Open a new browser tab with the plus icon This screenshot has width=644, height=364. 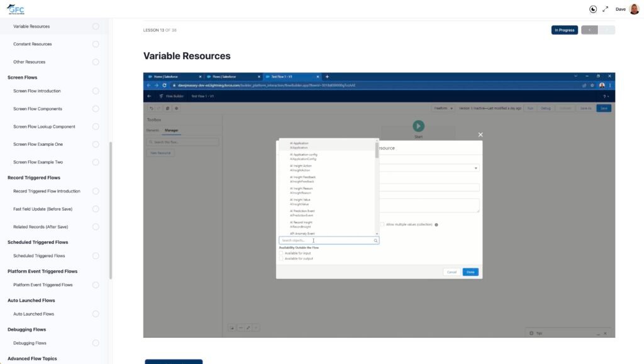(x=327, y=77)
